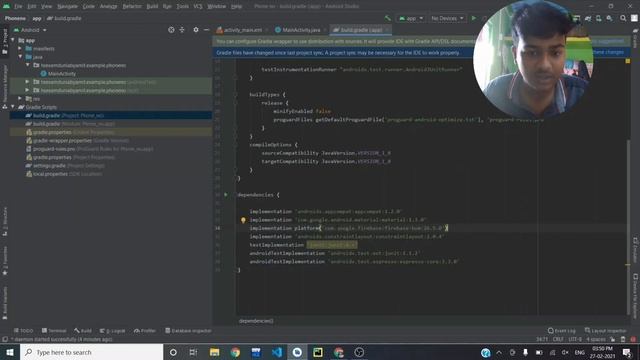Open Visual Studio Code from the taskbar

coord(277,352)
